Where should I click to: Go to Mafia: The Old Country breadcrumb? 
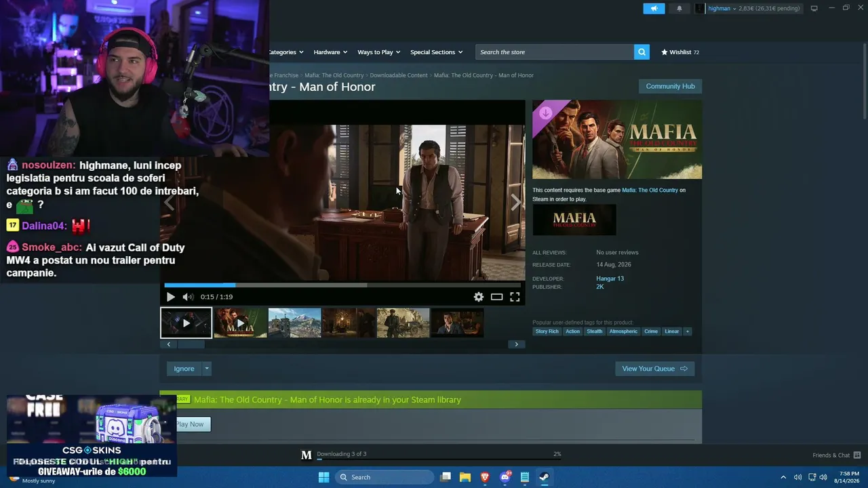(334, 75)
